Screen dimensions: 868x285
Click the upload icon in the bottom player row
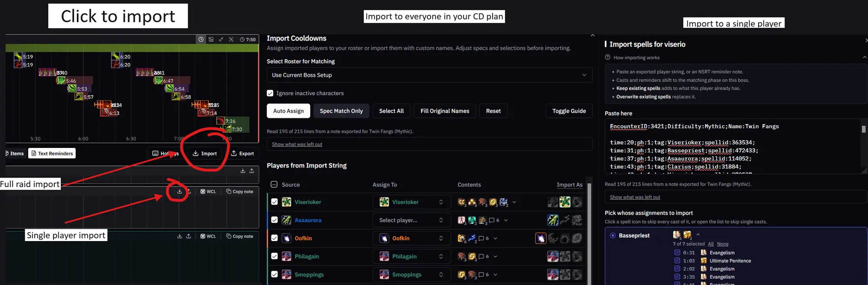189,236
